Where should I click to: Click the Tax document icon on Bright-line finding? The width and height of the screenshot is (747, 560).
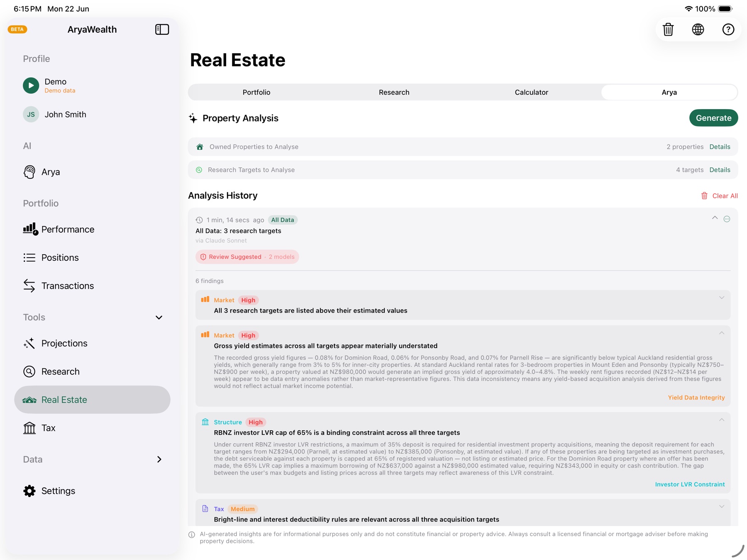(205, 509)
